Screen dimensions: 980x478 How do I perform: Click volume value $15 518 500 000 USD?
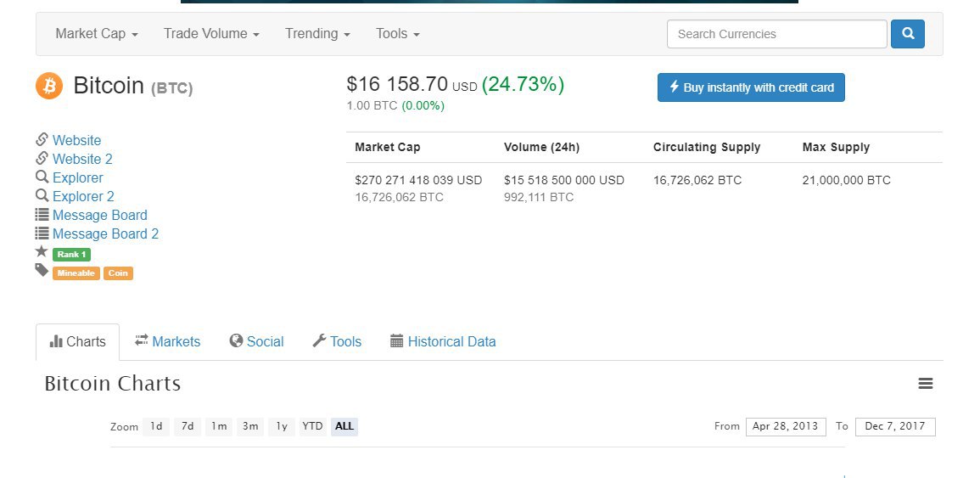click(x=563, y=180)
